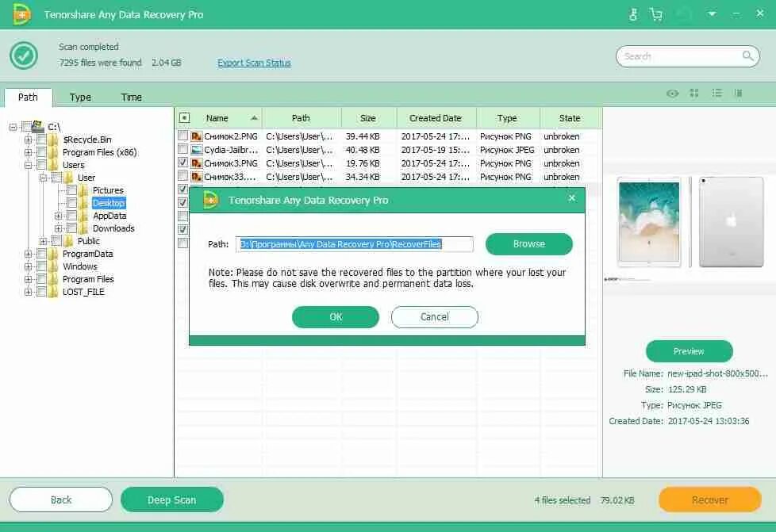Image resolution: width=776 pixels, height=532 pixels.
Task: Click the recovery Path input field
Action: point(355,243)
